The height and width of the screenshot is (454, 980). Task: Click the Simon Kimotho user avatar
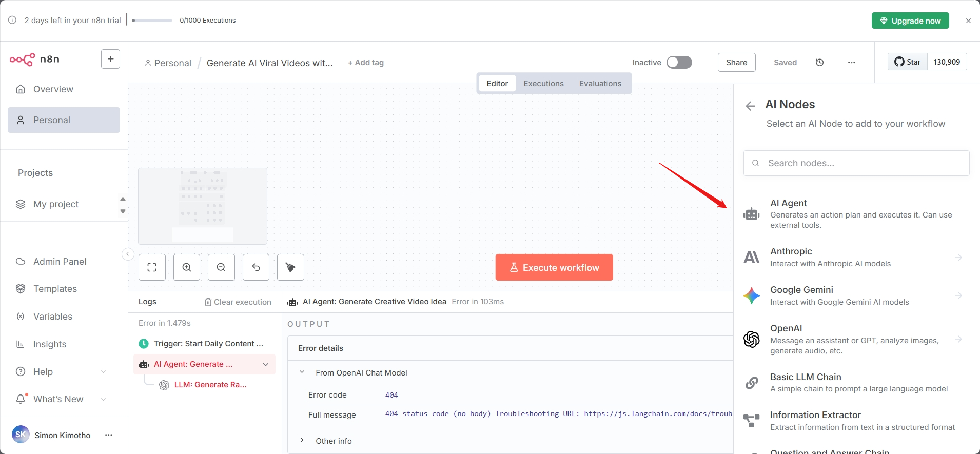[x=21, y=435]
